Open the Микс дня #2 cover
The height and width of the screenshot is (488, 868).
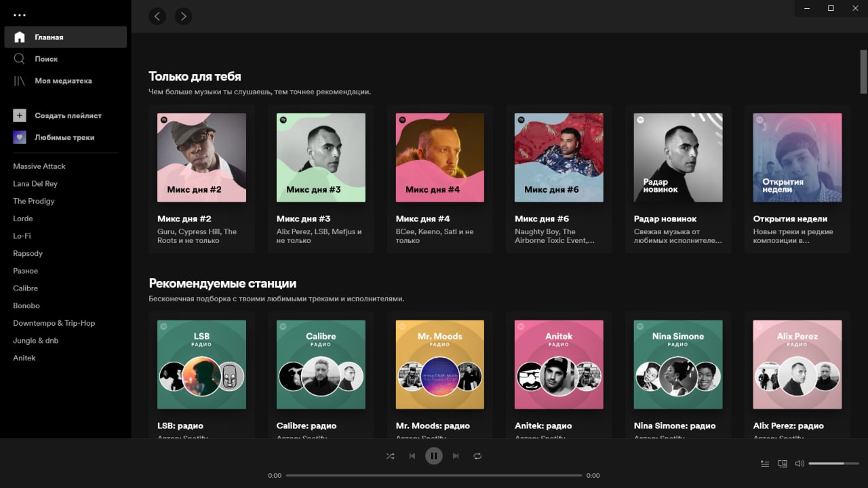pos(201,157)
